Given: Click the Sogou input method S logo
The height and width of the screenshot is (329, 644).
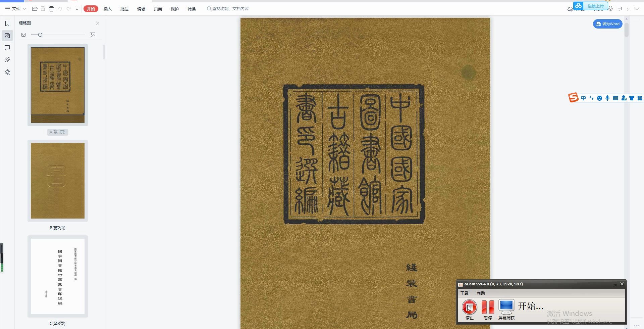Looking at the screenshot, I should tap(573, 98).
